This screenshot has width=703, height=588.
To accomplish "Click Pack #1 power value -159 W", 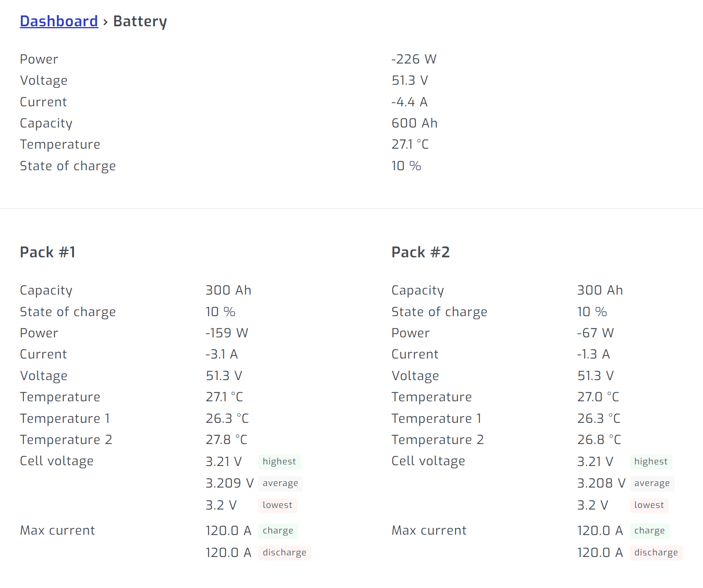I will tap(227, 333).
